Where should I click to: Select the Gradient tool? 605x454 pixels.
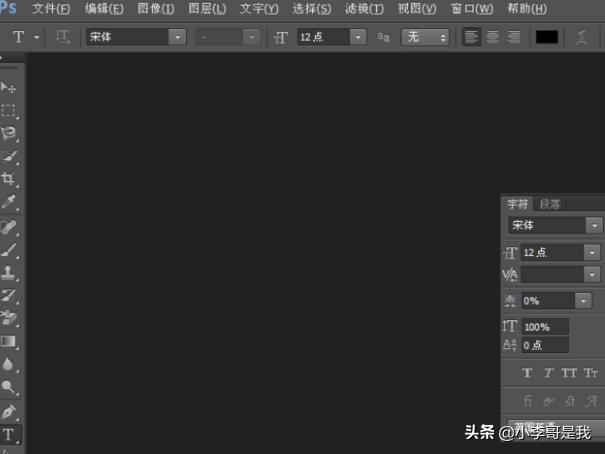(x=9, y=342)
